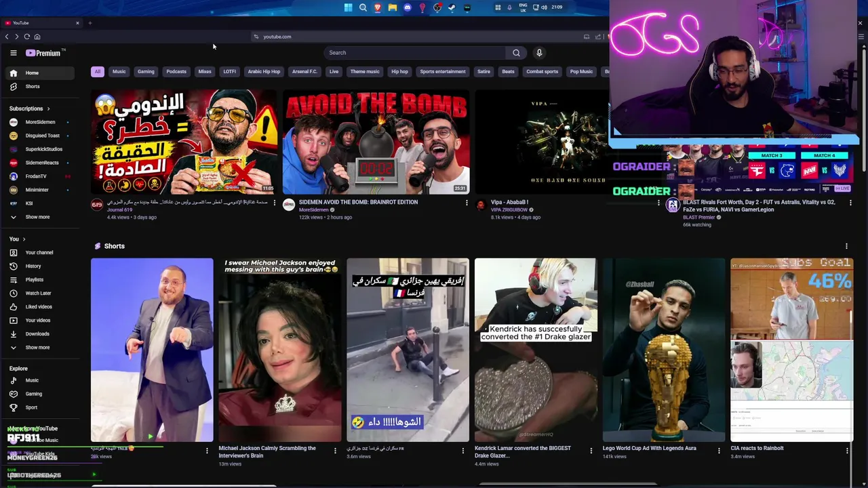
Task: Expand Subscriptions with the chevron
Action: [48, 108]
